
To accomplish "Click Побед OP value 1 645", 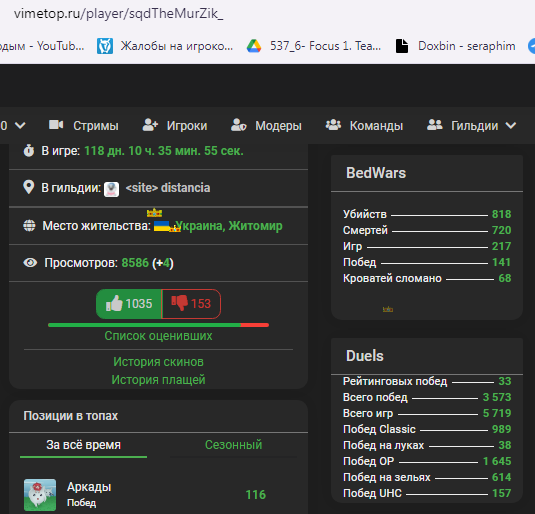I will pos(497,461).
